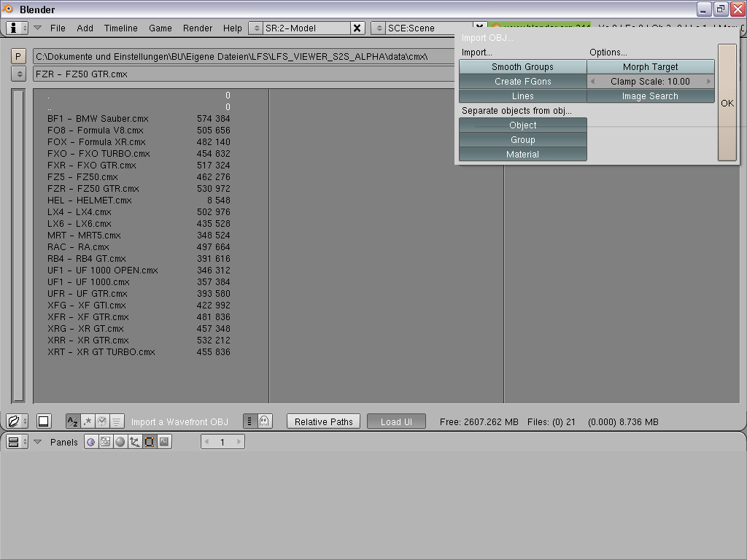This screenshot has height=560, width=747.
Task: Confirm import with the OK button
Action: pos(727,103)
